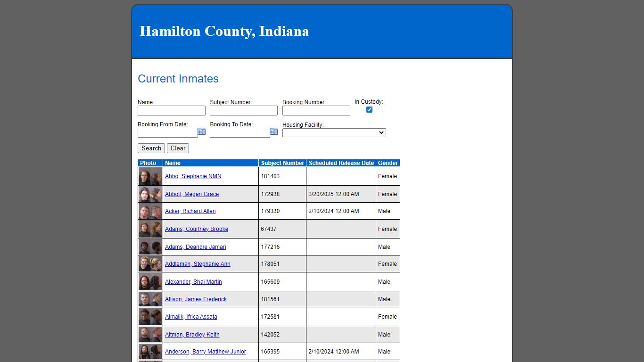
Task: Select subject number 172581
Action: coord(270,317)
